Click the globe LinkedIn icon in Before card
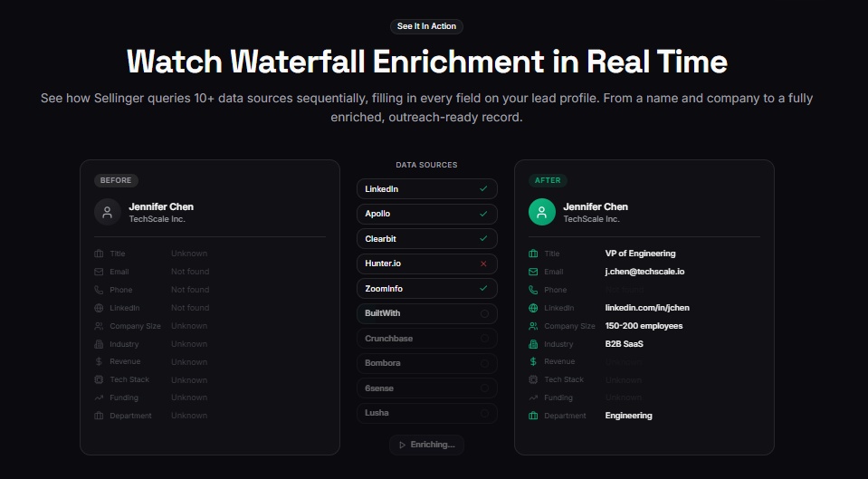Viewport: 868px width, 479px height. pos(99,308)
